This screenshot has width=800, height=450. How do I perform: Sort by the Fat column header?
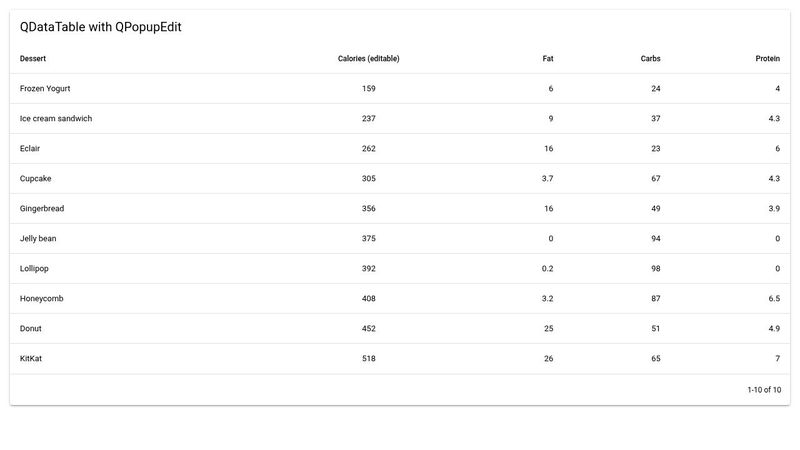coord(548,59)
